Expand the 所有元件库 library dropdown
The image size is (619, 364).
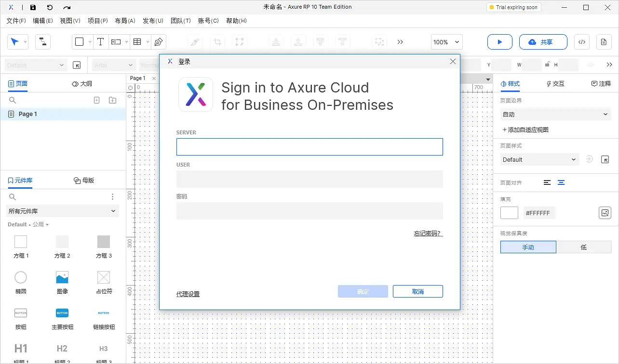point(62,211)
